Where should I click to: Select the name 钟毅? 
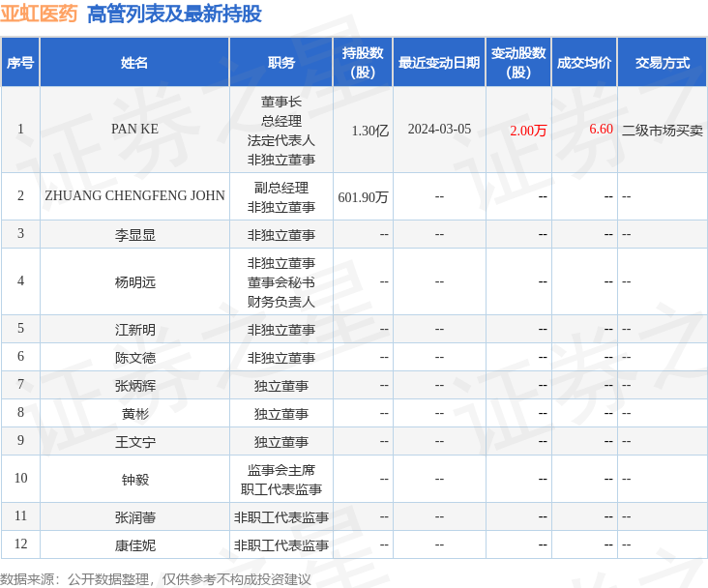[134, 480]
